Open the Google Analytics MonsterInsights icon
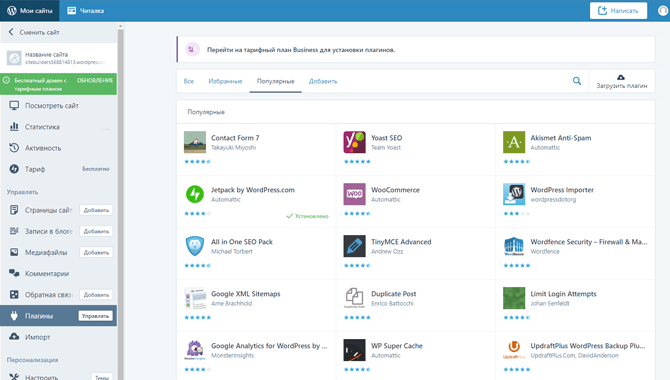 click(195, 350)
